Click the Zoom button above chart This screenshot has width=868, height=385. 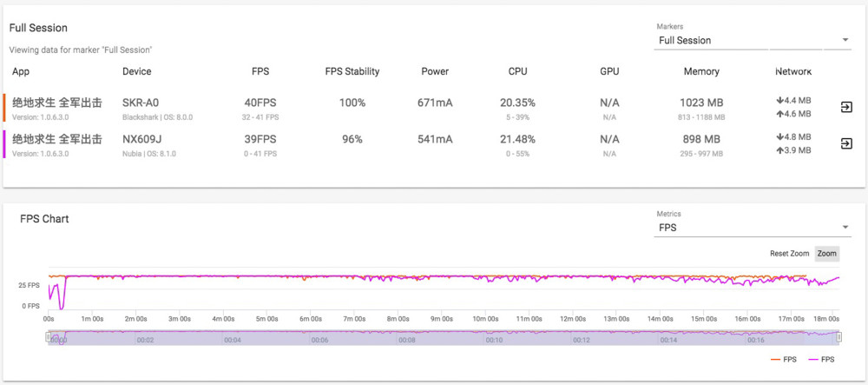tap(827, 254)
